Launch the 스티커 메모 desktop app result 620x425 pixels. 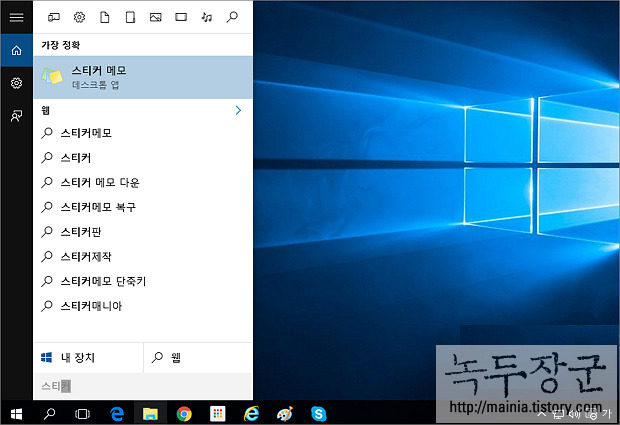pos(143,77)
